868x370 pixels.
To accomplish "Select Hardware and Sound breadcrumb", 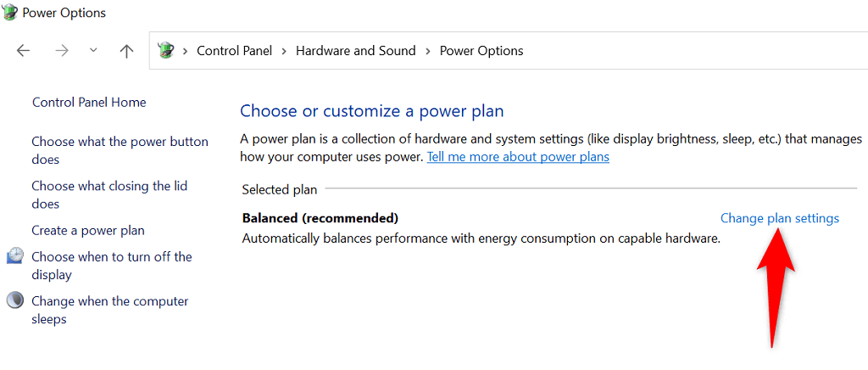I will [355, 51].
